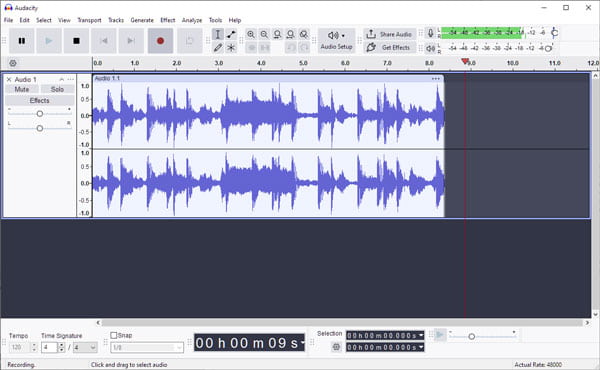Click Play-at-Speed button
The image size is (600, 370).
pos(440,336)
